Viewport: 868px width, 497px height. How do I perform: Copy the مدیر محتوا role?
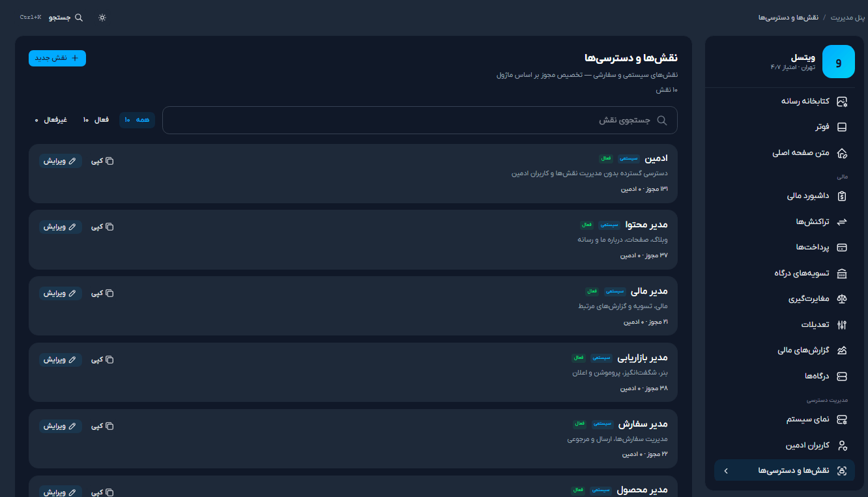tap(102, 227)
